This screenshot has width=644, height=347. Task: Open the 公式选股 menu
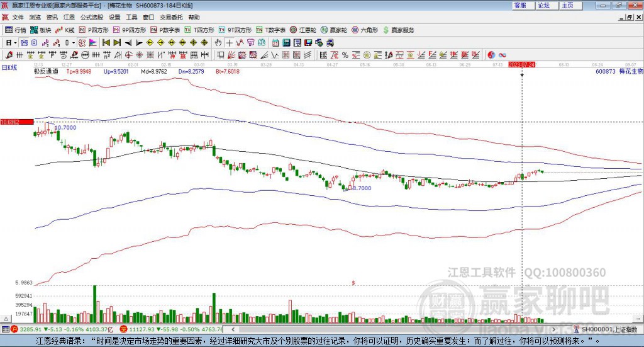pyautogui.click(x=92, y=17)
